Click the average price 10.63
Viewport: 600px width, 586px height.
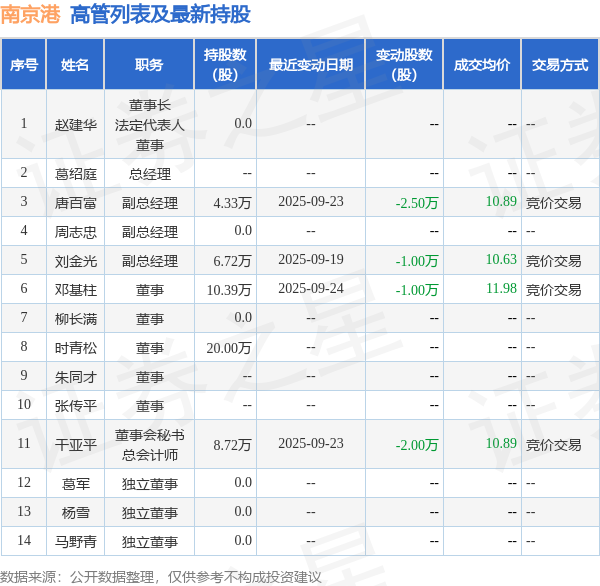[x=501, y=260]
